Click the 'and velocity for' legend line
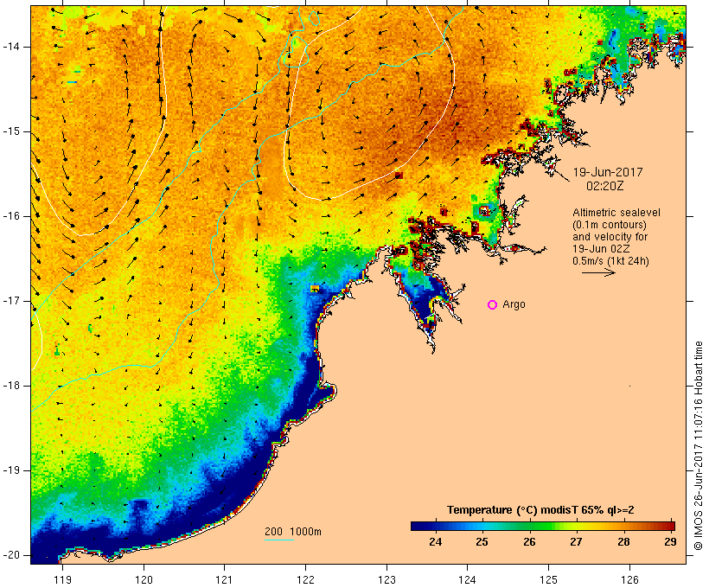The width and height of the screenshot is (709, 588). coord(610,237)
